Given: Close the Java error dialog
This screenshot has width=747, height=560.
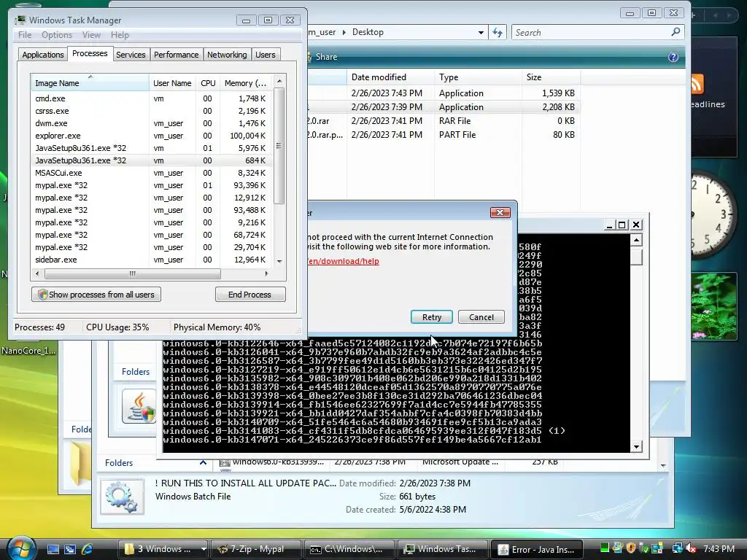Looking at the screenshot, I should 500,212.
